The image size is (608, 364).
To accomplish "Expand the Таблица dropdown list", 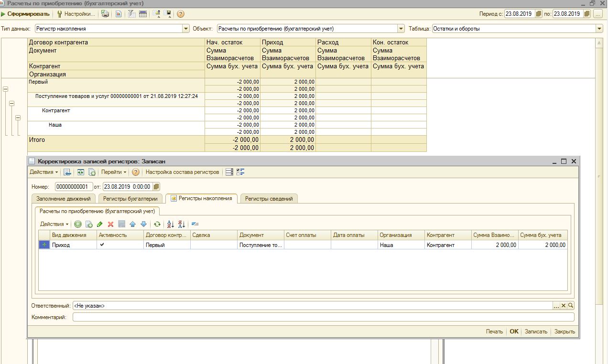I will pyautogui.click(x=599, y=29).
